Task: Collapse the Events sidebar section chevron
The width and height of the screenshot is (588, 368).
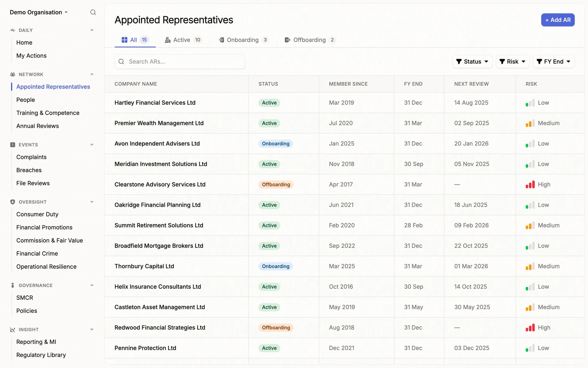Action: (x=92, y=145)
